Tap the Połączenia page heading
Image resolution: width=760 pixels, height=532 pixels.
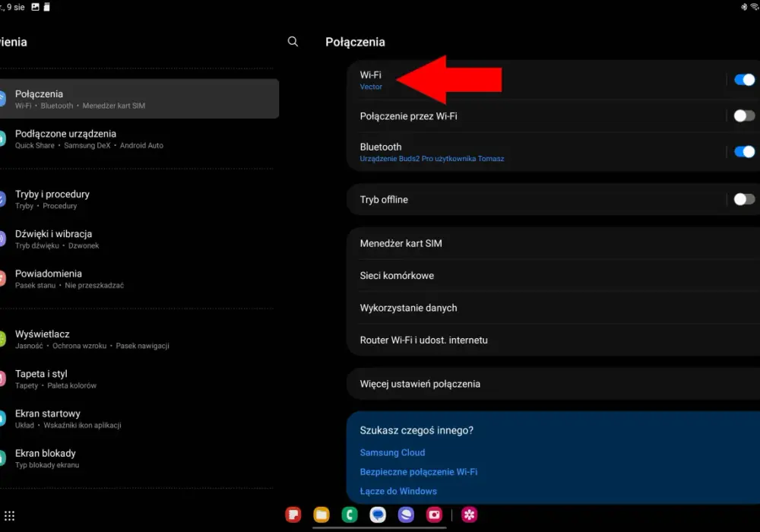pos(355,42)
